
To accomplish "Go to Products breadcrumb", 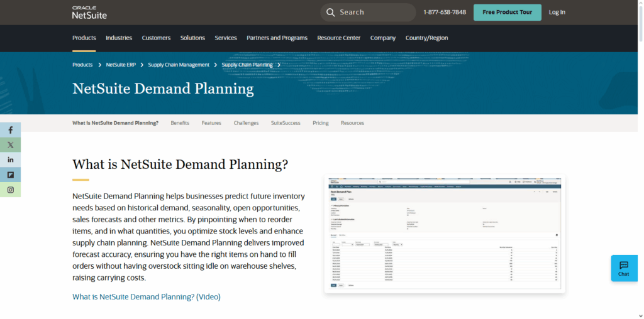I will (x=82, y=65).
